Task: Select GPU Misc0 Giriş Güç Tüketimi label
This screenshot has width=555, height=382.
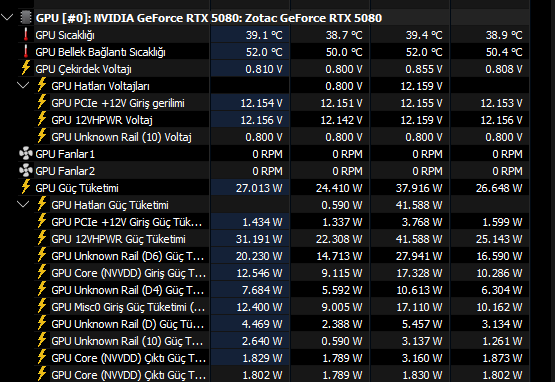Action: click(x=128, y=307)
